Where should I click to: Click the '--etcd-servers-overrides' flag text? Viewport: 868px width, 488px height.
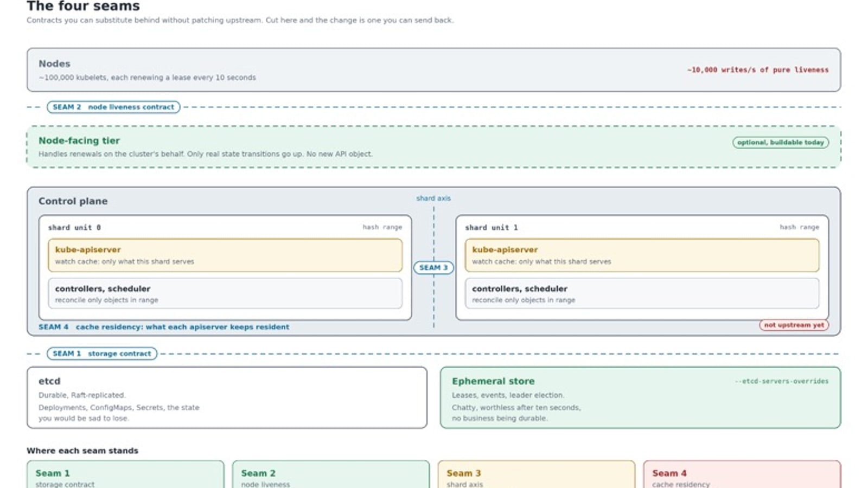782,381
